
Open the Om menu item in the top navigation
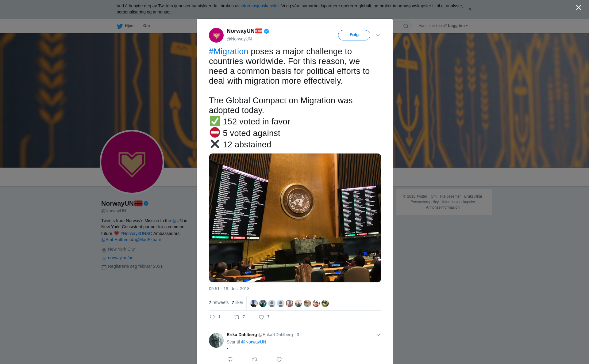pos(146,26)
